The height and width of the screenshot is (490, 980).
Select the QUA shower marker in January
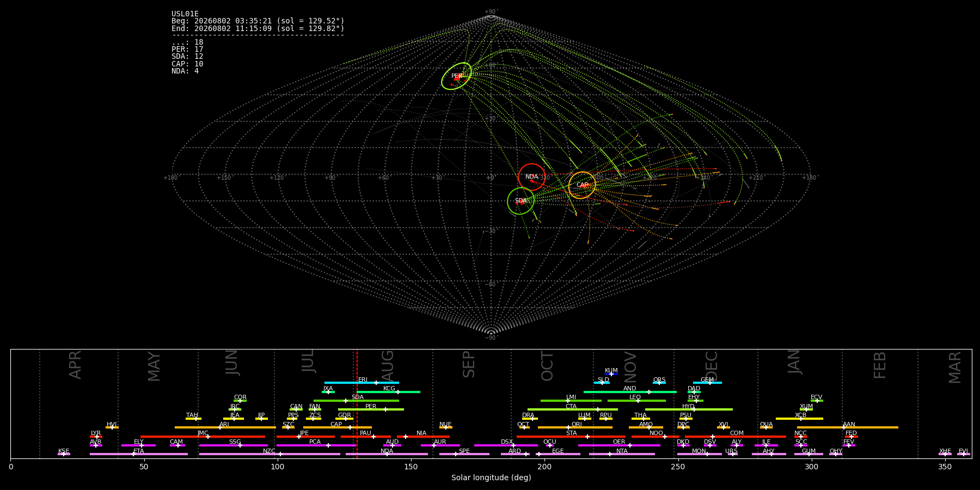[766, 427]
